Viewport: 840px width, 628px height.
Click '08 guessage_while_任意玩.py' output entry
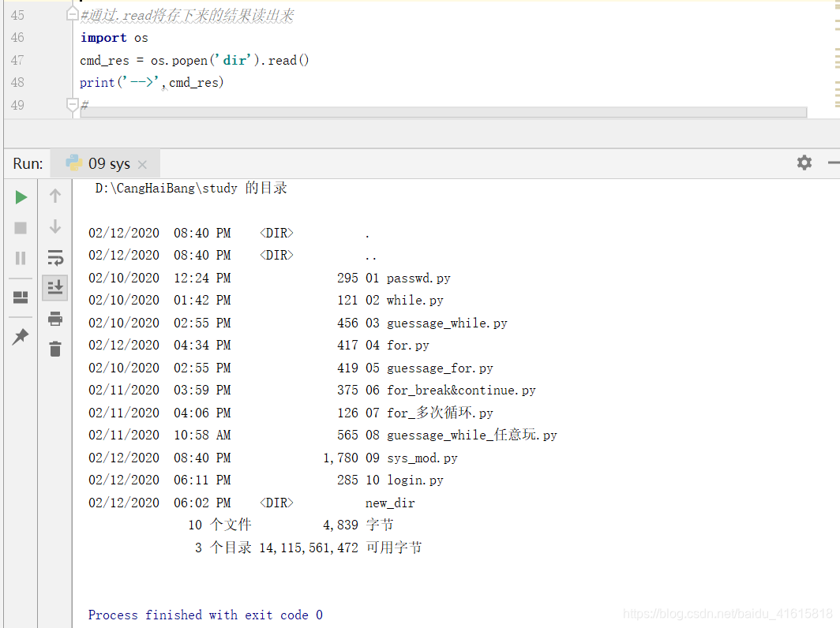(x=461, y=435)
